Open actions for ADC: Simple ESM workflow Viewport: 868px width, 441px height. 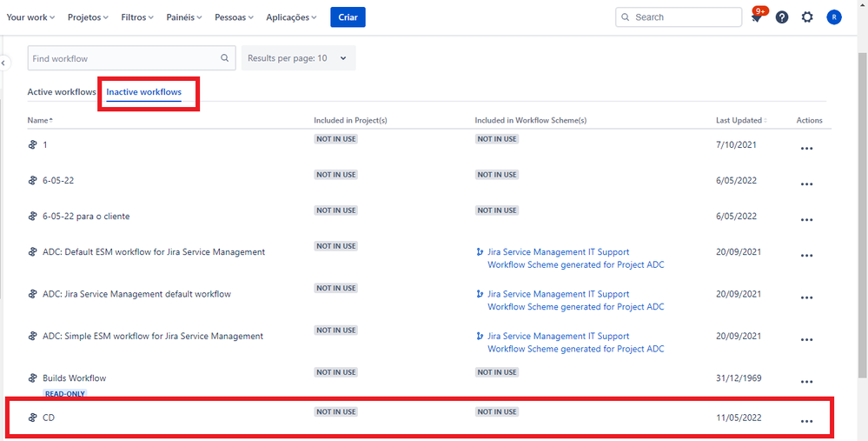pos(806,339)
